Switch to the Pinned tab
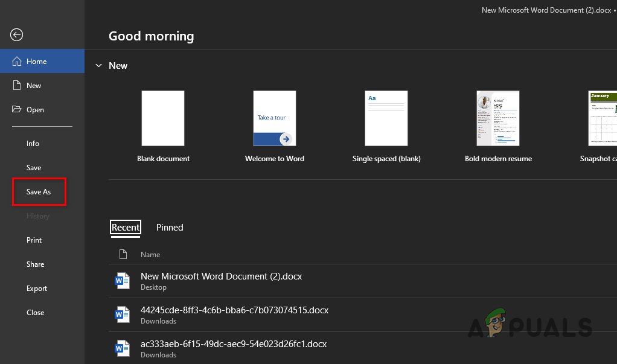Viewport: 617px width, 364px height. pos(170,228)
